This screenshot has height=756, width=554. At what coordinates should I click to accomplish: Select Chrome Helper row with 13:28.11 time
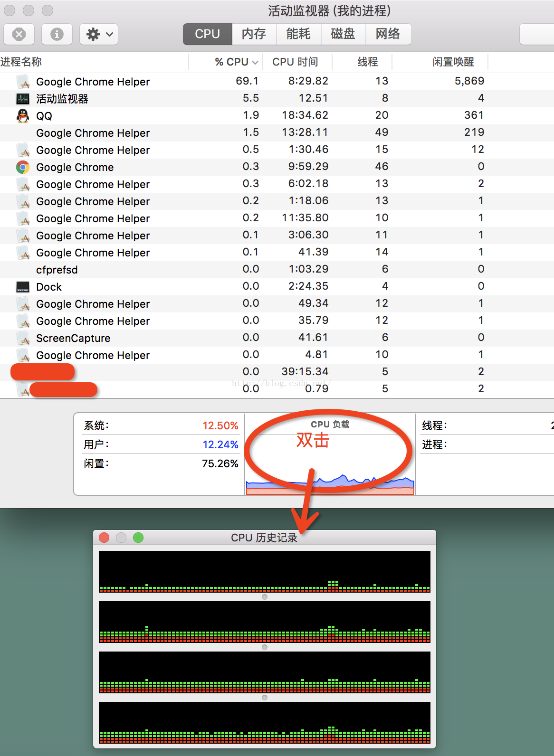[277, 133]
